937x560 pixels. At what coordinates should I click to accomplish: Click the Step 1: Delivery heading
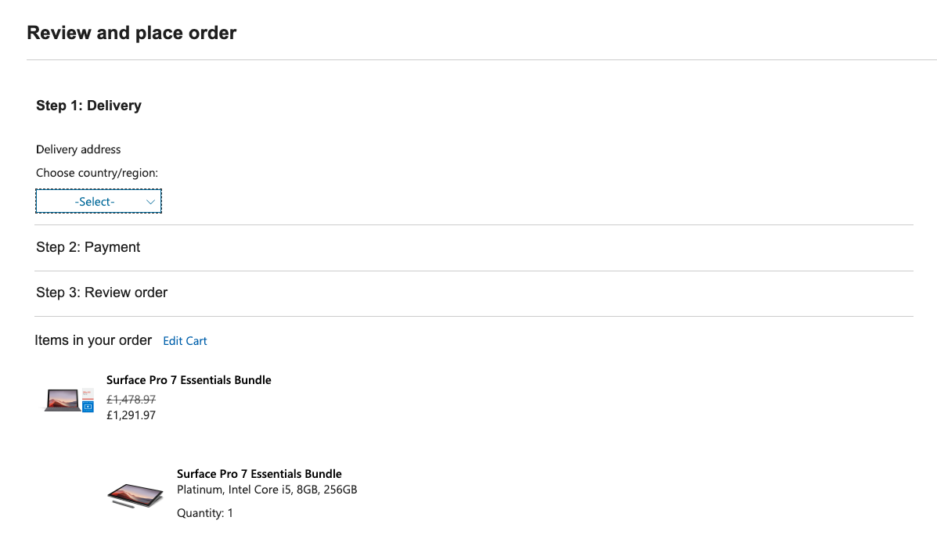point(88,105)
